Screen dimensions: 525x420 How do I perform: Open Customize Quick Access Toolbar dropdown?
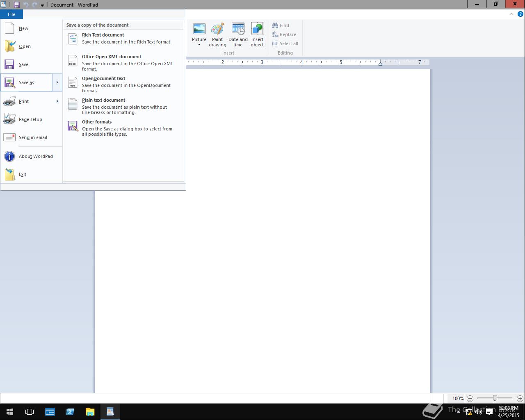(42, 5)
